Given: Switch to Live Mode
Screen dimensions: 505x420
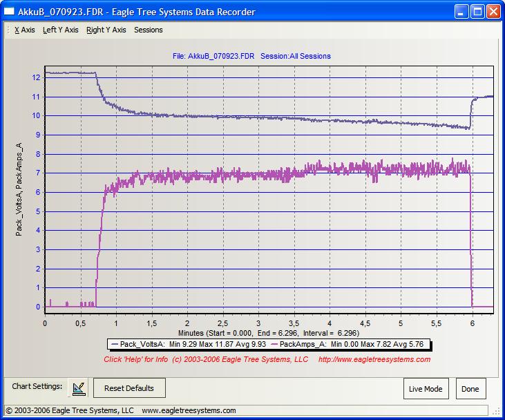Looking at the screenshot, I should 426,389.
